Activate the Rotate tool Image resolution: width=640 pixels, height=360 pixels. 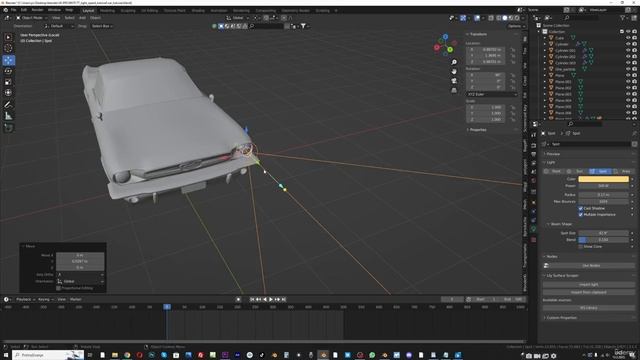coord(9,71)
